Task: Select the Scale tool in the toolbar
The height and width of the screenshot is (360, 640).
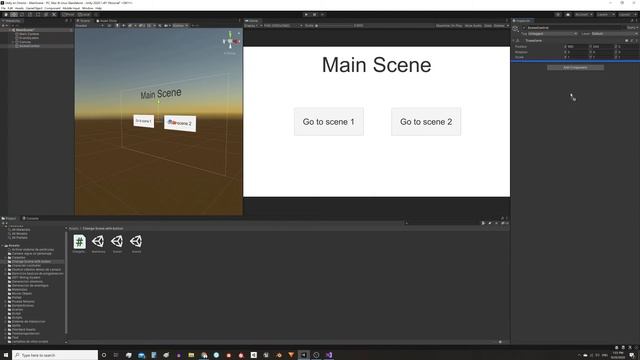Action: pyautogui.click(x=30, y=15)
